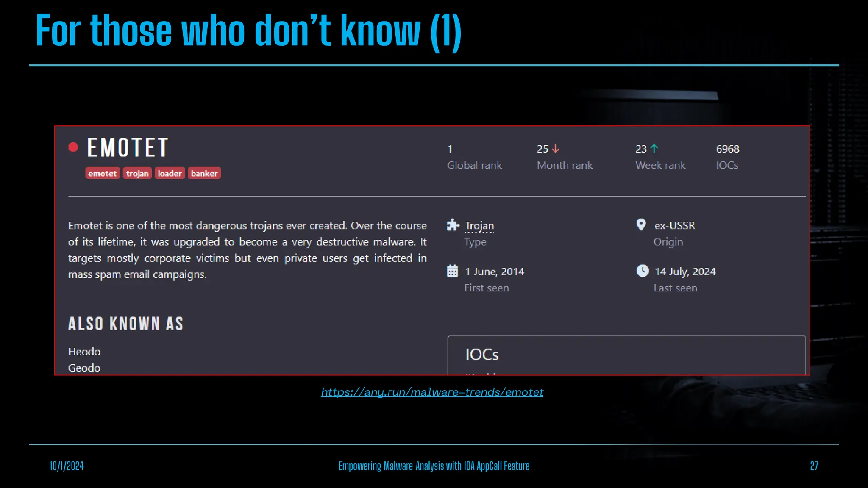The height and width of the screenshot is (488, 868).
Task: Click the Heodo alias entry
Action: click(x=84, y=352)
